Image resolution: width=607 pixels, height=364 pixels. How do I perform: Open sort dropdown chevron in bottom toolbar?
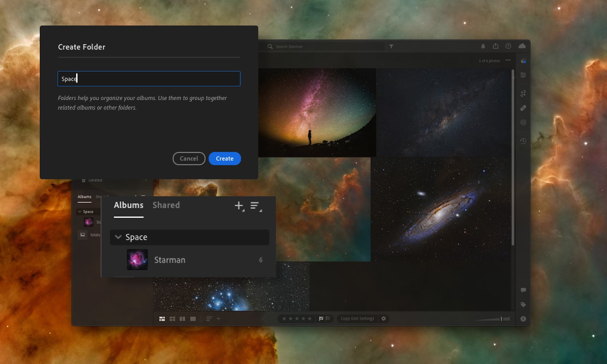point(219,319)
